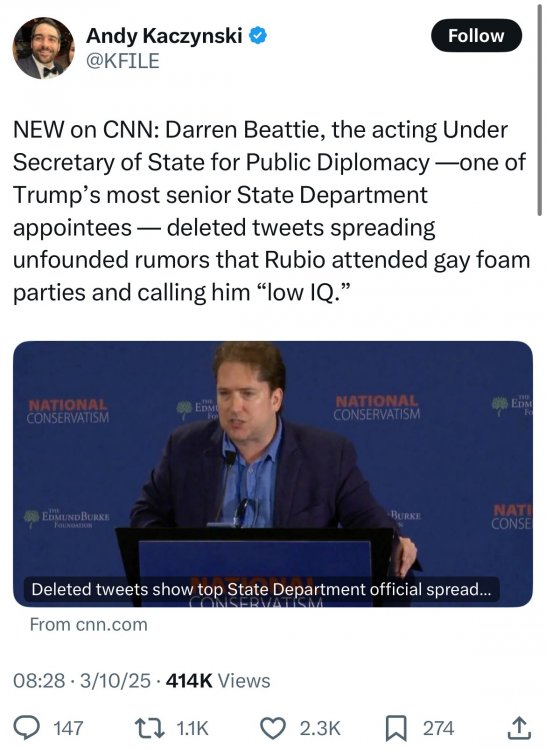Open the @KFILE handle
Image resolution: width=546 pixels, height=750 pixels.
[122, 61]
